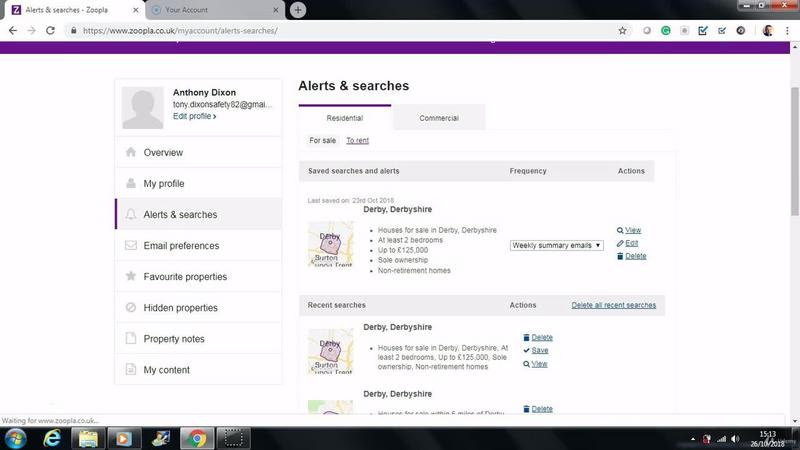Screen dimensions: 800x450
Task: Click saved search Derby map thumbnail
Action: click(330, 243)
